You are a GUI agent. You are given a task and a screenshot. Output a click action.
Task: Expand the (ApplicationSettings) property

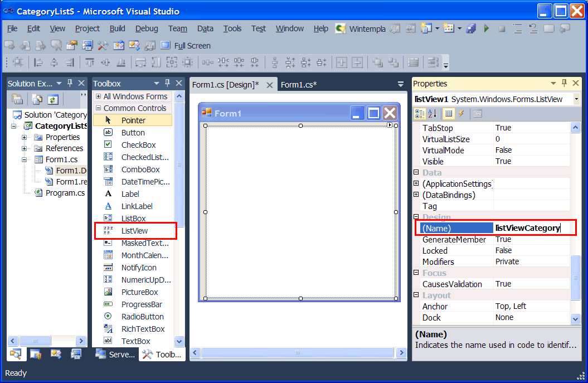point(416,183)
